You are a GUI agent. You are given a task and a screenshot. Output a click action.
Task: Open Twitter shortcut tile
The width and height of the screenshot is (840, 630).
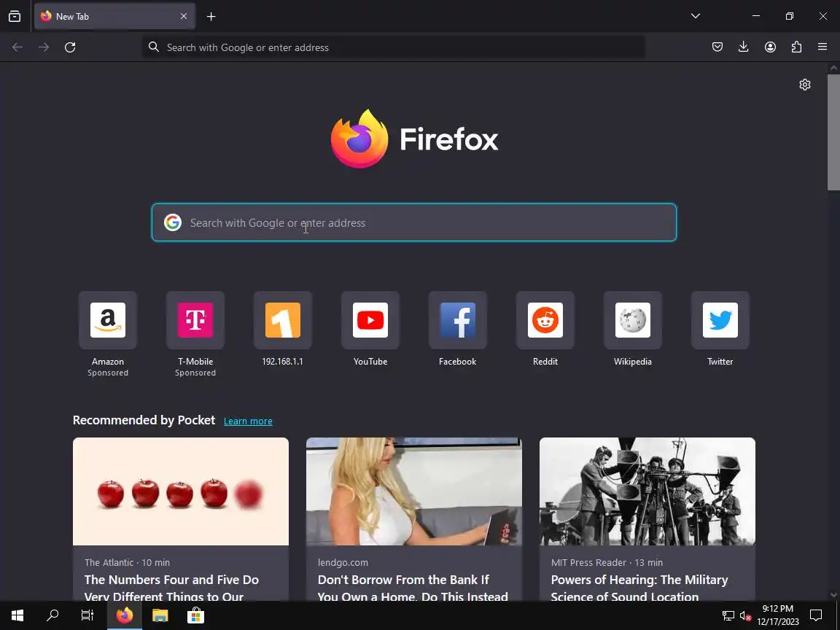click(x=720, y=320)
